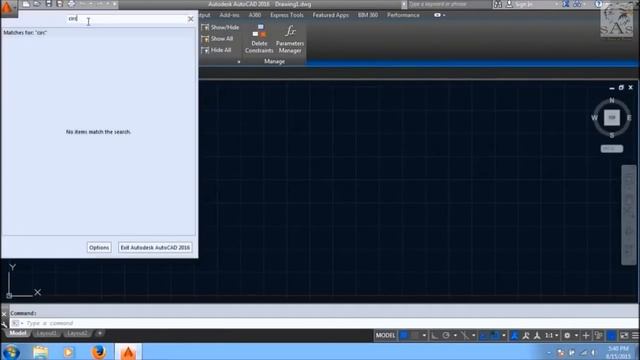The image size is (640, 360).
Task: Click the Autodesk Exchange Apps icon
Action: (x=566, y=4)
